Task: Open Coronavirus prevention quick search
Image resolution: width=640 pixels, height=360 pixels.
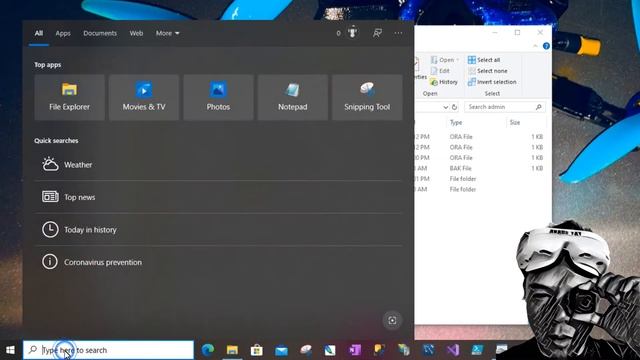Action: pos(218,262)
